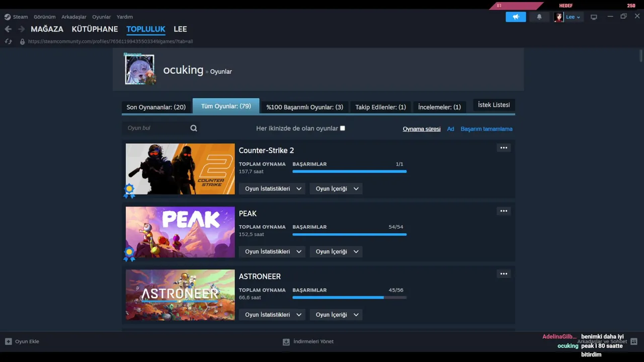
Task: Open the three-dot menu for ASTRONEER
Action: pyautogui.click(x=504, y=274)
